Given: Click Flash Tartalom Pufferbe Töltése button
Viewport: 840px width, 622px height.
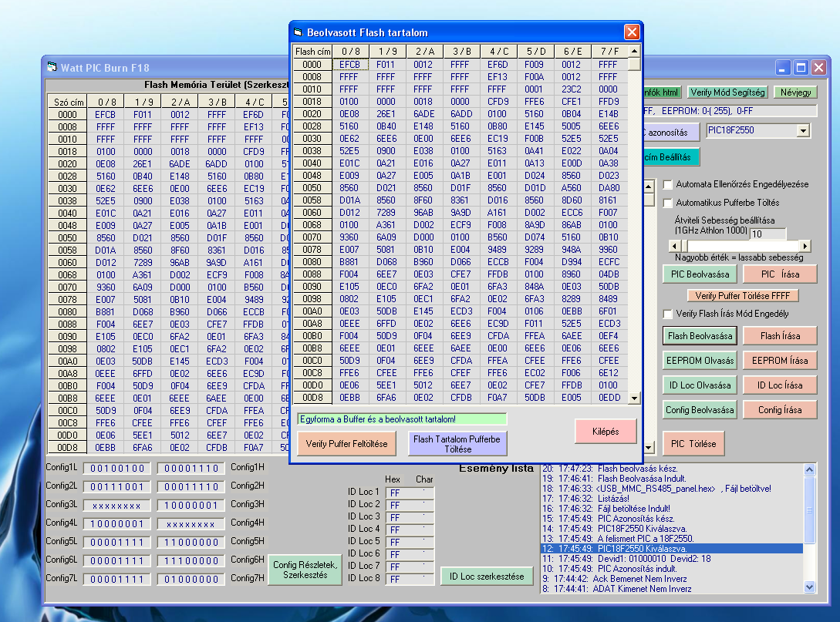Looking at the screenshot, I should (x=457, y=444).
